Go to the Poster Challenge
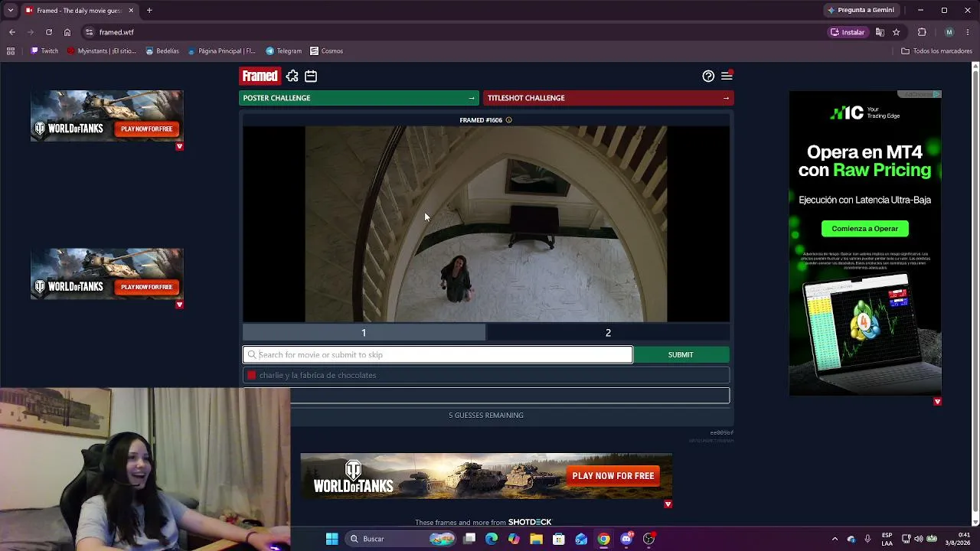Image resolution: width=980 pixels, height=551 pixels. pos(358,98)
